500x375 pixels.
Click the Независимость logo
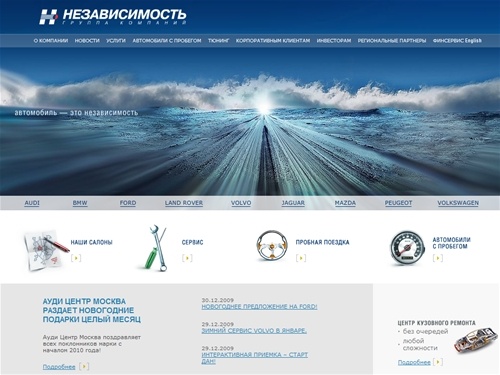pos(113,16)
